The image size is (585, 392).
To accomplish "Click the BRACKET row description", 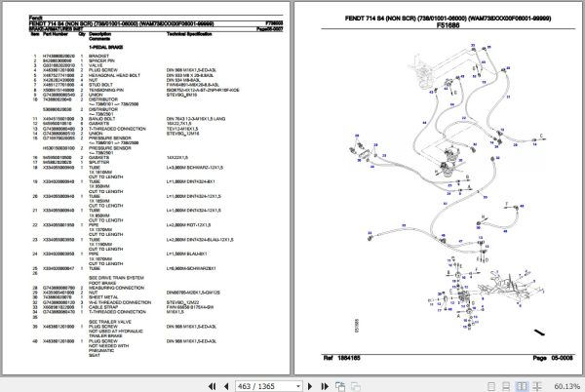I will pos(98,56).
